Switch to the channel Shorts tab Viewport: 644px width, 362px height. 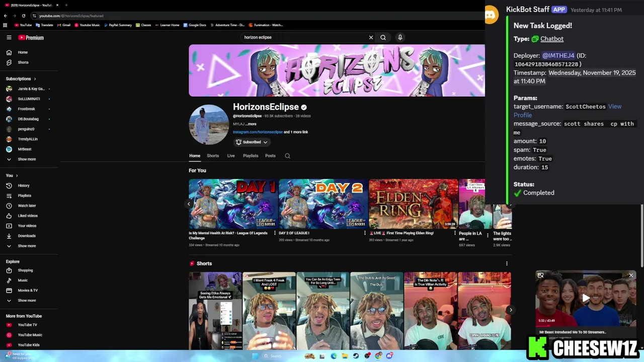[x=213, y=156]
